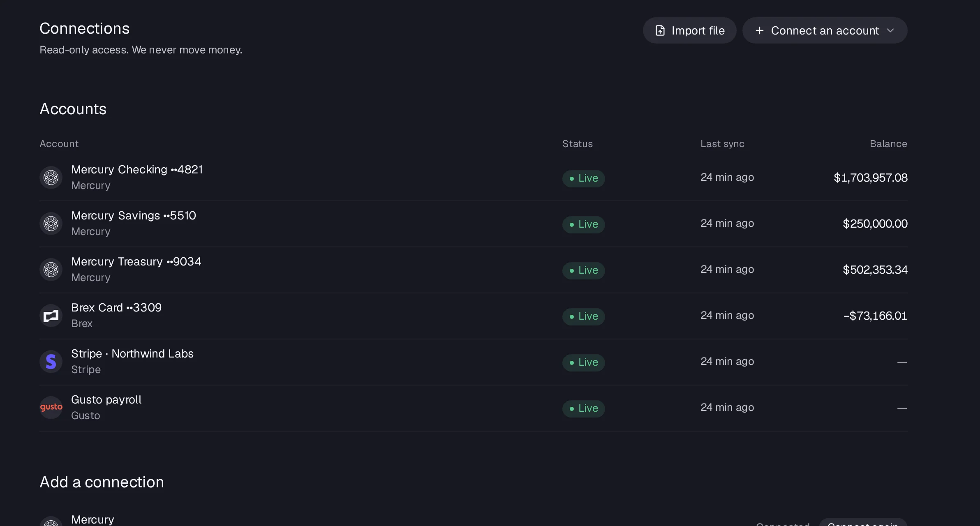The height and width of the screenshot is (526, 980).
Task: Click the file upload icon in Import file
Action: [660, 30]
